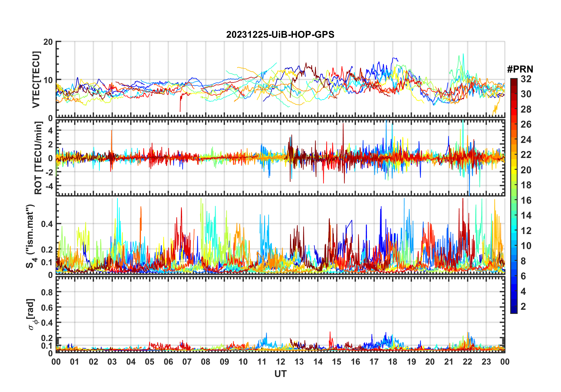Select colorbar tick label 20
This screenshot has width=561, height=392.
point(526,170)
